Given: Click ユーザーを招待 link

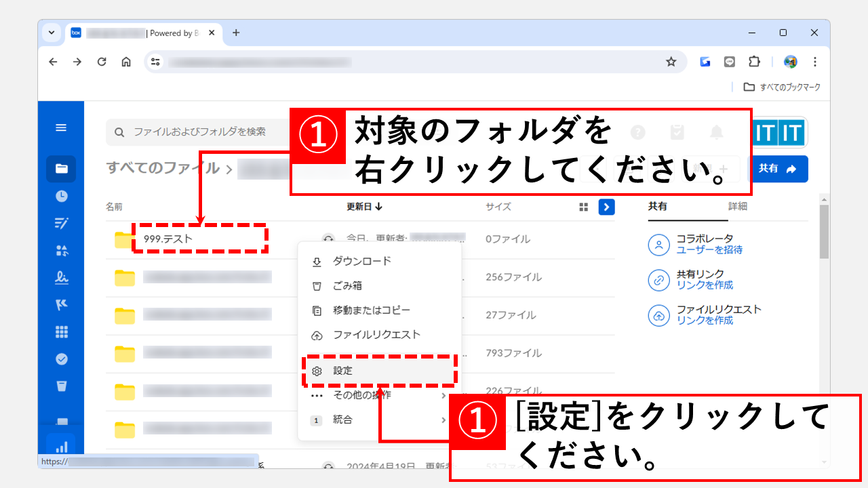Looking at the screenshot, I should [709, 250].
